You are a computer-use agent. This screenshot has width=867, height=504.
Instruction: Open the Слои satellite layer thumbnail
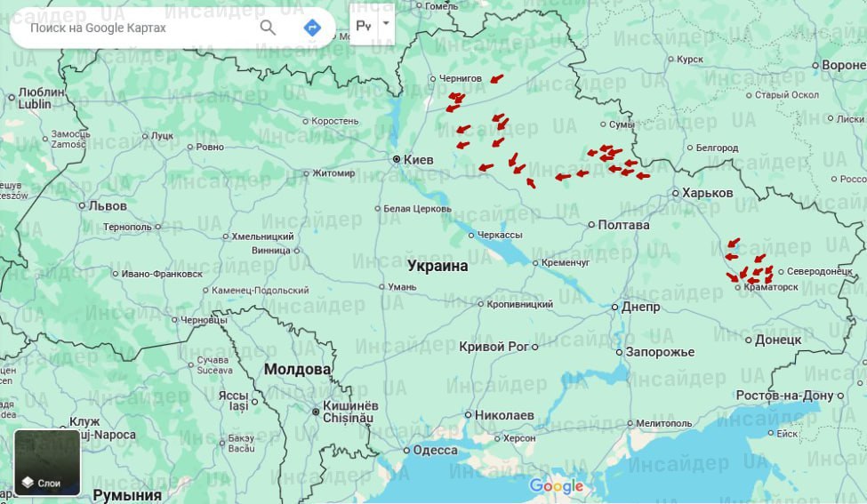pos(47,462)
